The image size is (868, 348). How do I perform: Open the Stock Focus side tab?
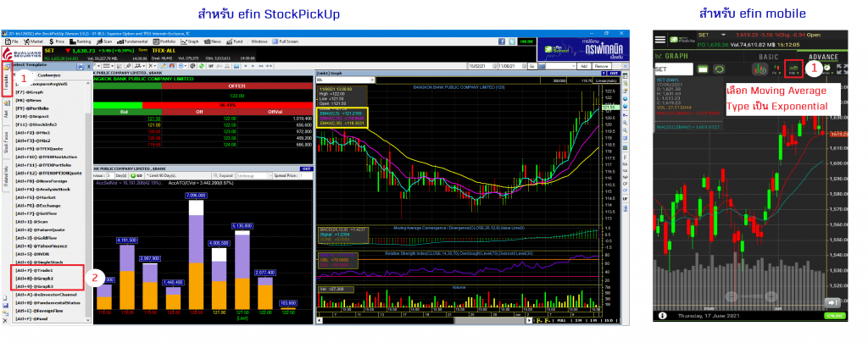coord(6,142)
